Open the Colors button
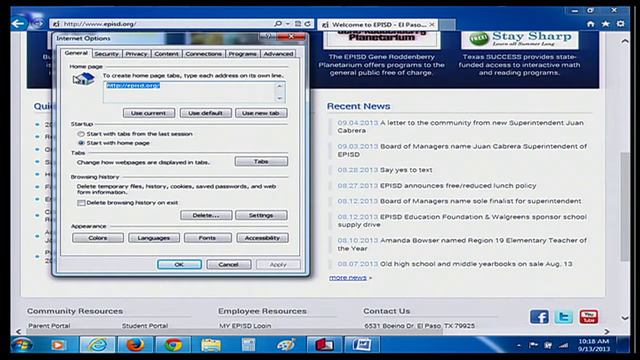The image size is (640, 360). (98, 238)
